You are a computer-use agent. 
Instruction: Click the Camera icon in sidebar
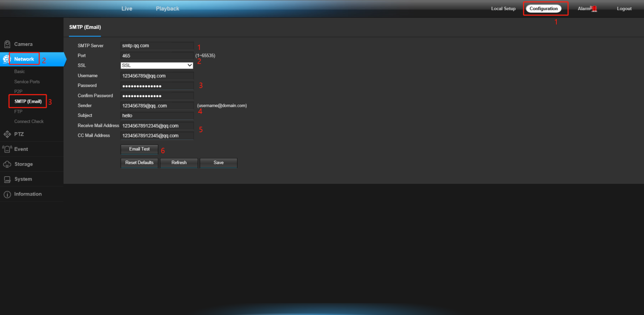(x=7, y=44)
